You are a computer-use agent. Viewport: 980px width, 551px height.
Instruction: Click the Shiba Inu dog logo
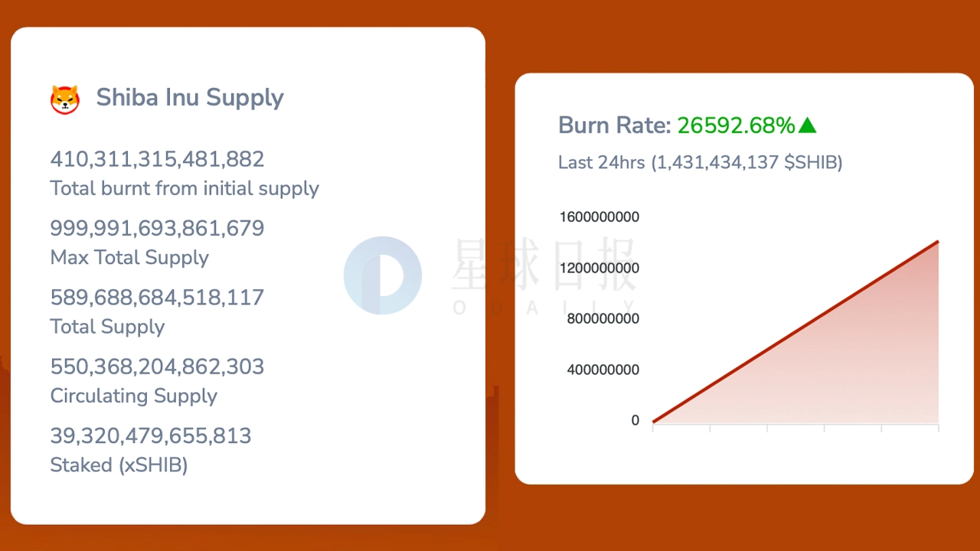click(x=65, y=99)
